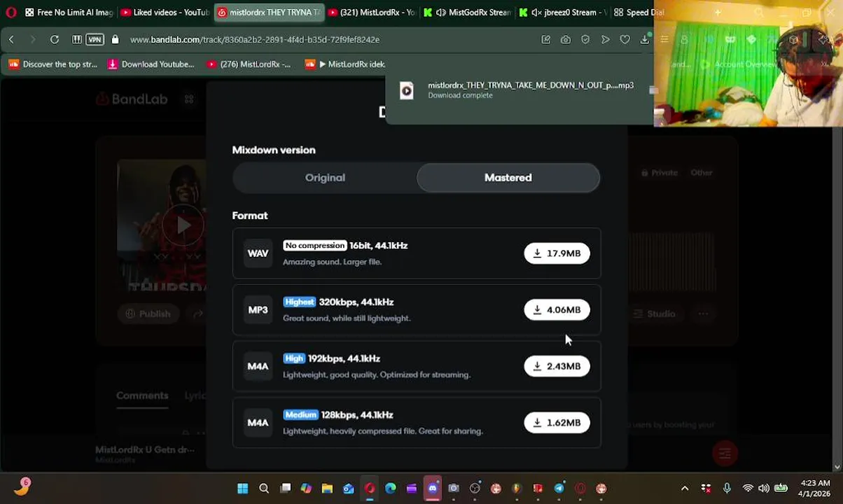Viewport: 843px width, 504px height.
Task: Open Discord from the taskbar
Action: (433, 489)
